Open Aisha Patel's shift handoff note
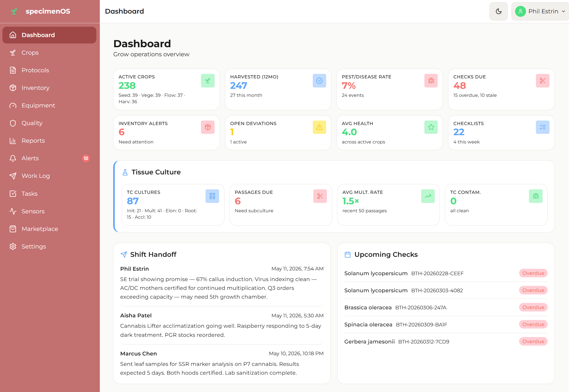This screenshot has height=392, width=569. 222,325
